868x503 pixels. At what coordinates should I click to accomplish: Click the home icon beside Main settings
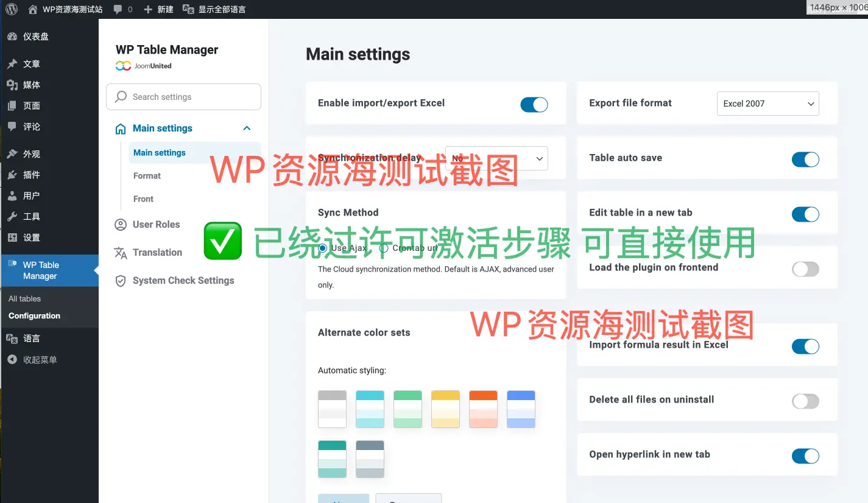tap(121, 128)
